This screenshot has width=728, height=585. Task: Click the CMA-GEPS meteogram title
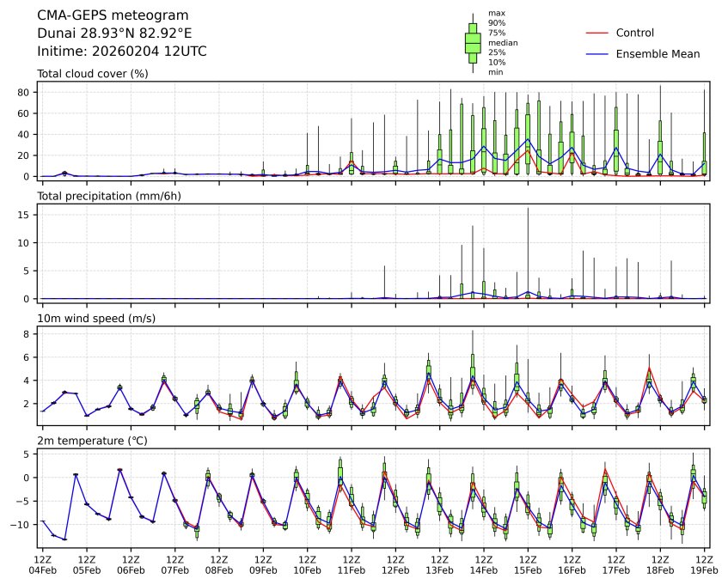point(113,15)
